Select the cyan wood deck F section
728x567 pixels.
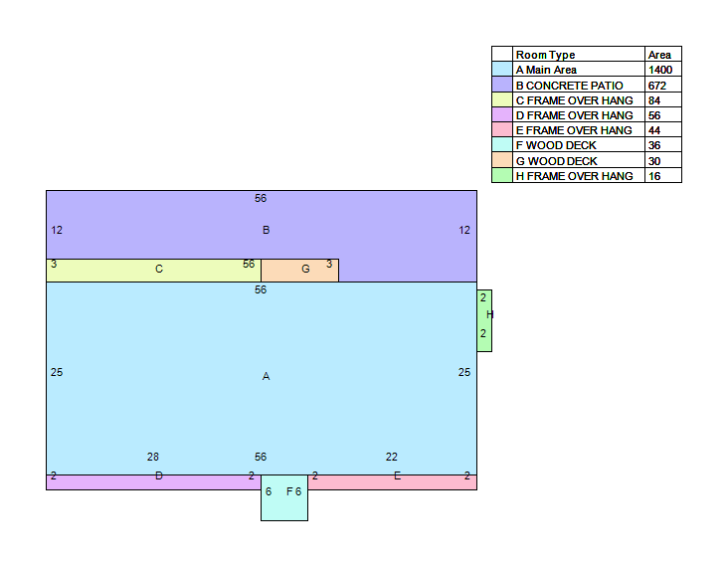coord(284,497)
